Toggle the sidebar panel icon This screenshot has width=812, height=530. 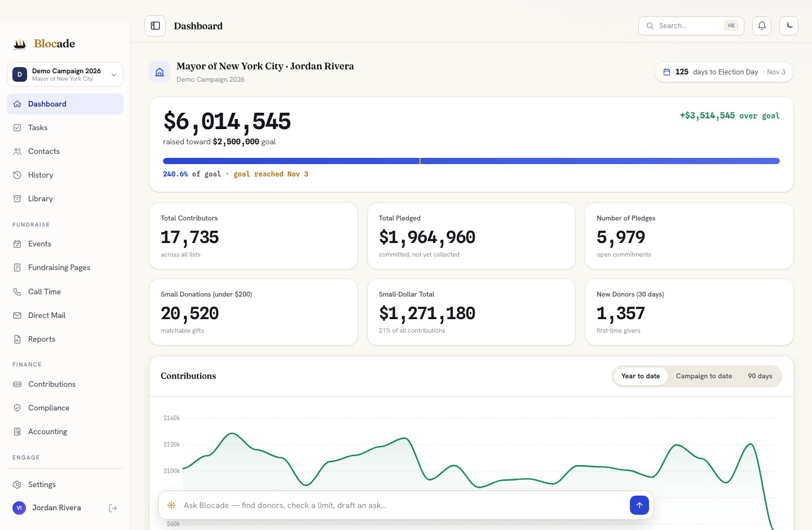[x=155, y=26]
